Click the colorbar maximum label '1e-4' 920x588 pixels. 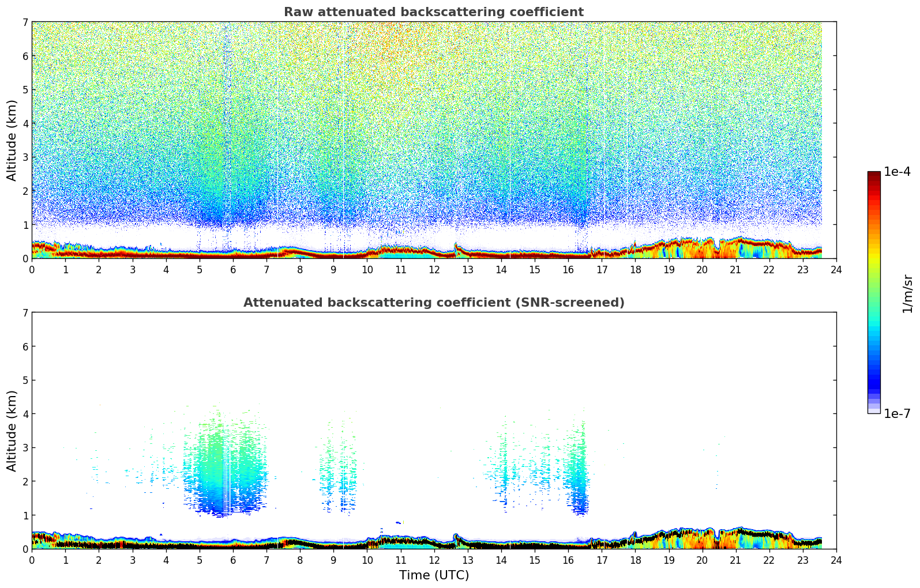click(897, 172)
